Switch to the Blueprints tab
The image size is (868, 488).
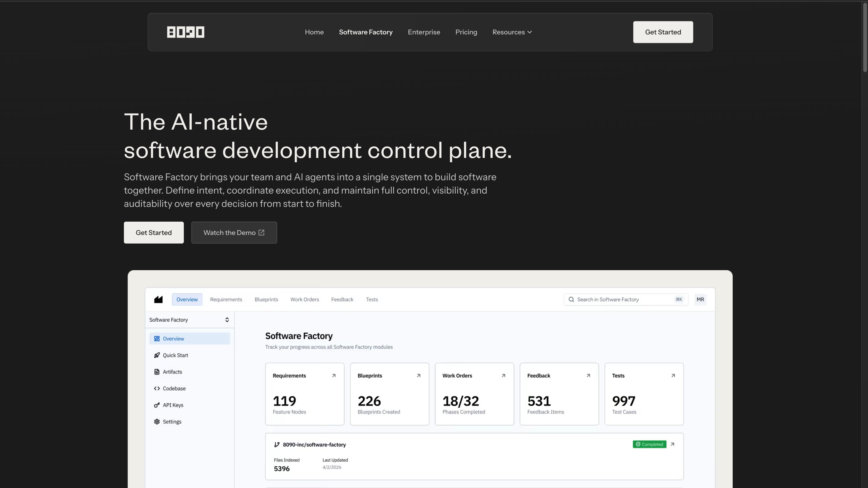[x=266, y=299]
